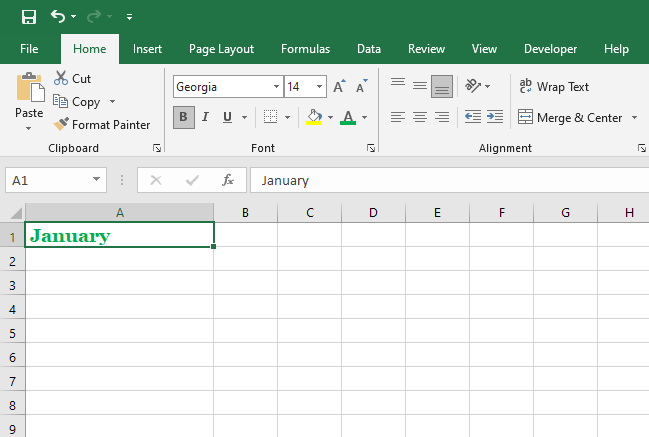The height and width of the screenshot is (437, 649).
Task: Click the Save icon in title bar
Action: click(x=28, y=16)
